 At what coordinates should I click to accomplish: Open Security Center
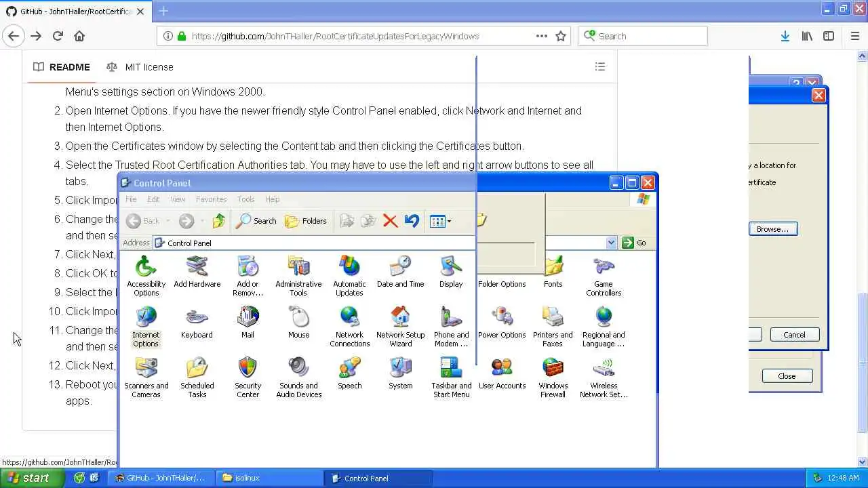[248, 378]
